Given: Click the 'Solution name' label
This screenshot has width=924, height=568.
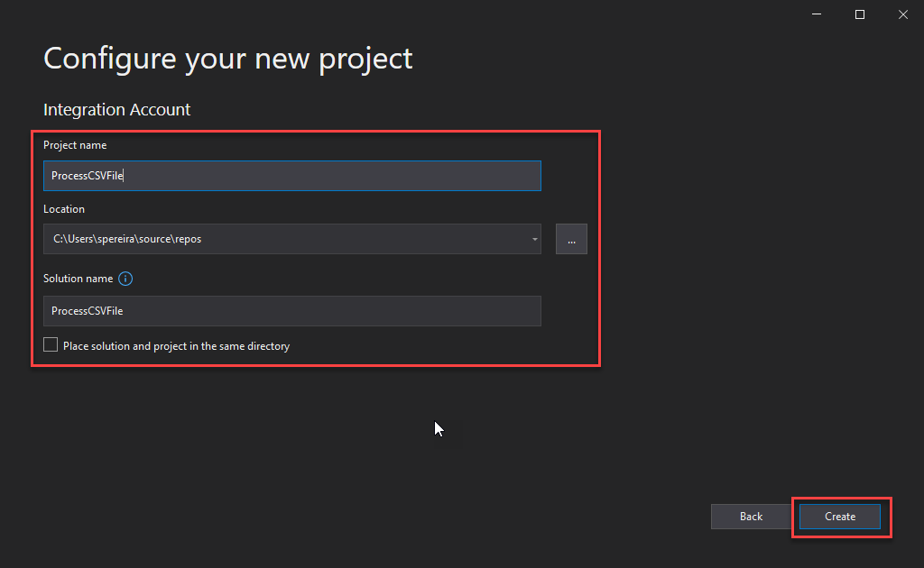Looking at the screenshot, I should tap(78, 279).
